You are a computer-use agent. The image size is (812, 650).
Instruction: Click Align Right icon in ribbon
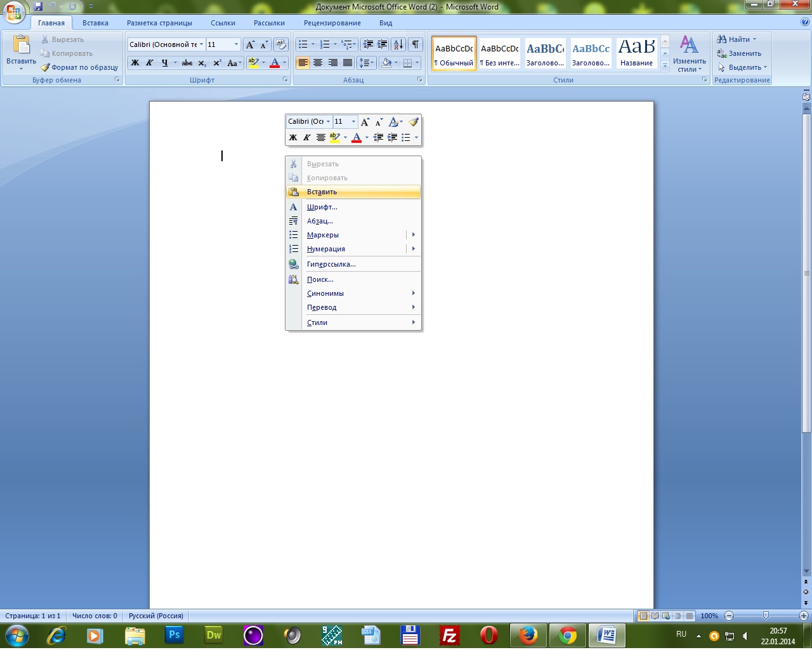click(333, 63)
